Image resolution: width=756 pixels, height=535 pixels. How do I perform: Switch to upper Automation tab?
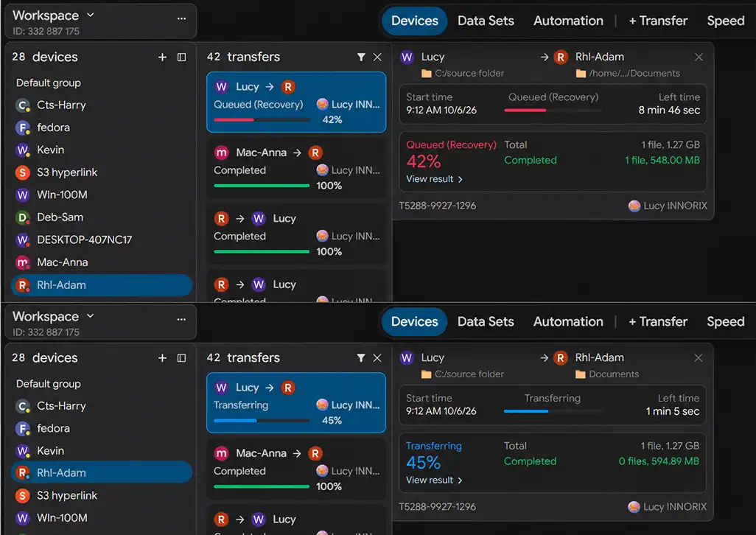568,21
